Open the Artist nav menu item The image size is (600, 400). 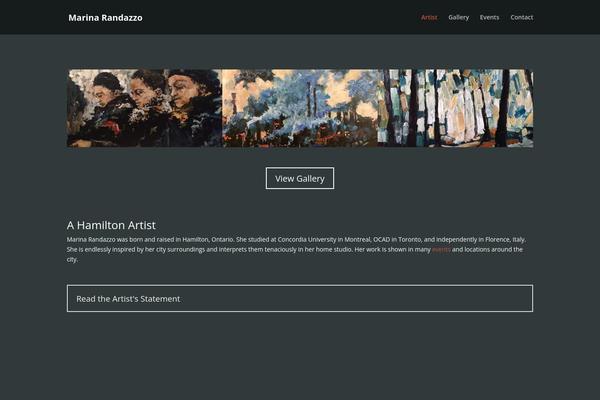tap(429, 17)
